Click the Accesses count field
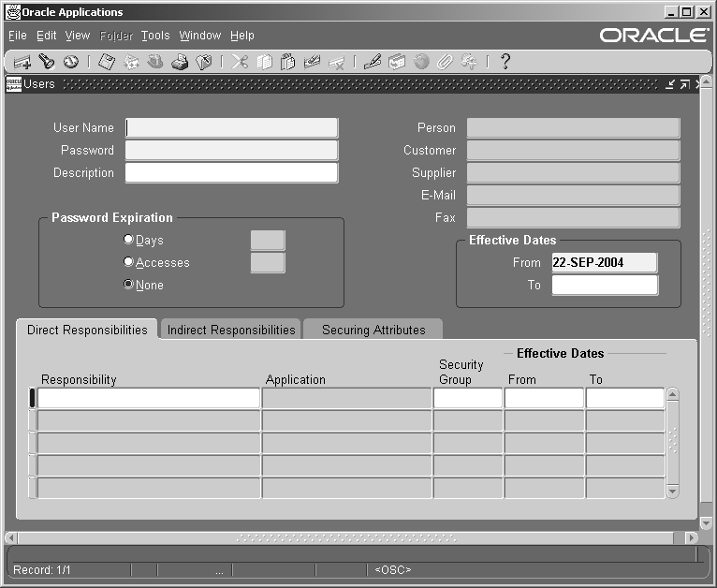The height and width of the screenshot is (588, 717). [x=268, y=262]
